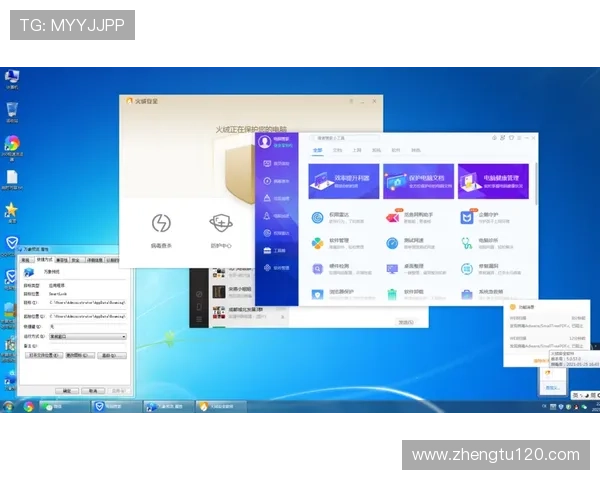Viewport: 600px width, 480px height.
Task: Open the 电脑诊所 stethoscope tool
Action: [467, 242]
